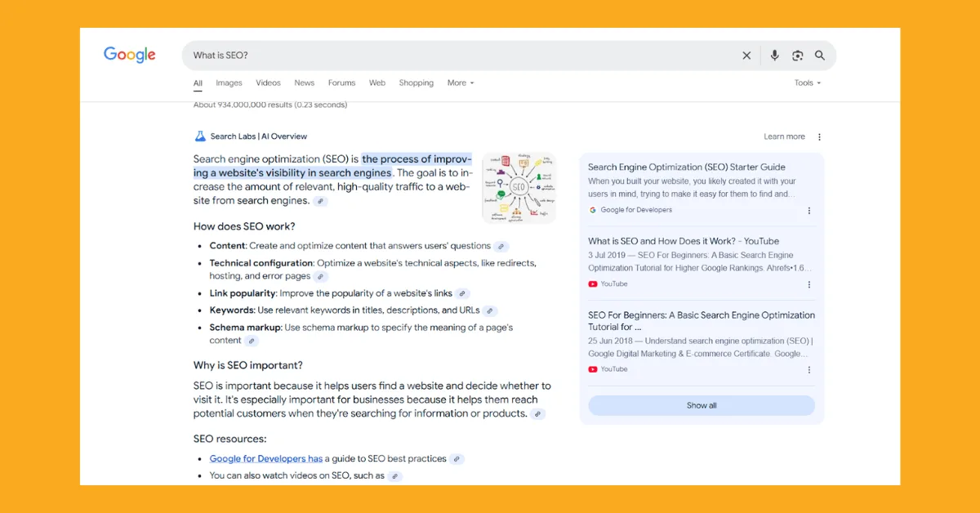
Task: Click link chip after Keywords bullet
Action: (489, 310)
